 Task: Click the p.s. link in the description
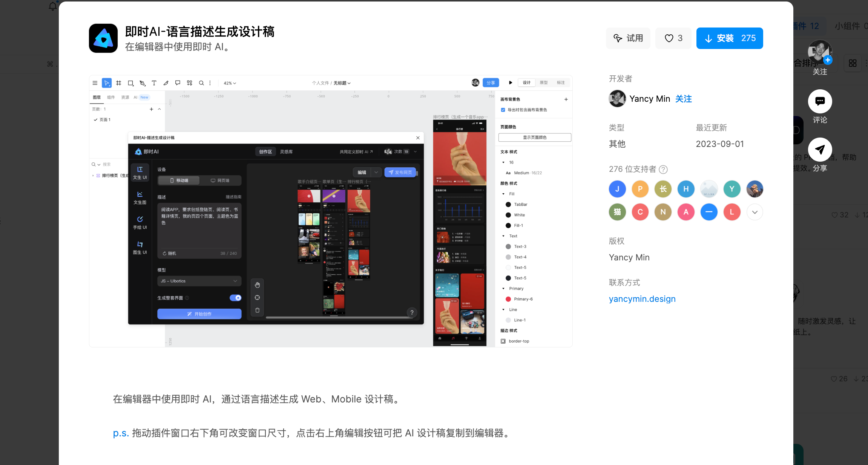(121, 433)
